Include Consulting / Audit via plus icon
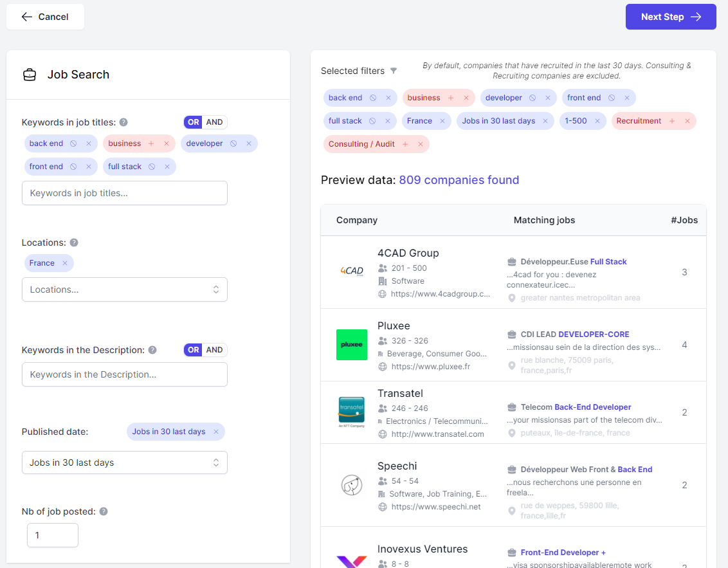 tap(405, 144)
